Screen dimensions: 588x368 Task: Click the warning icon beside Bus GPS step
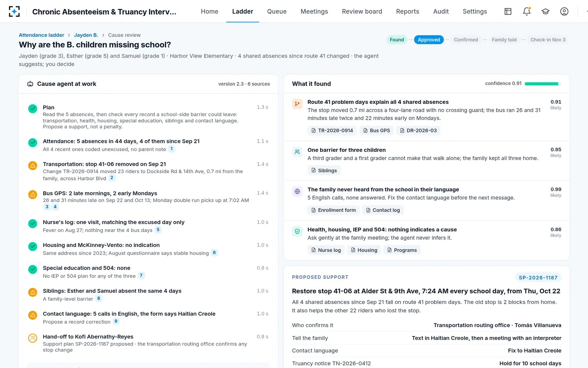point(33,195)
